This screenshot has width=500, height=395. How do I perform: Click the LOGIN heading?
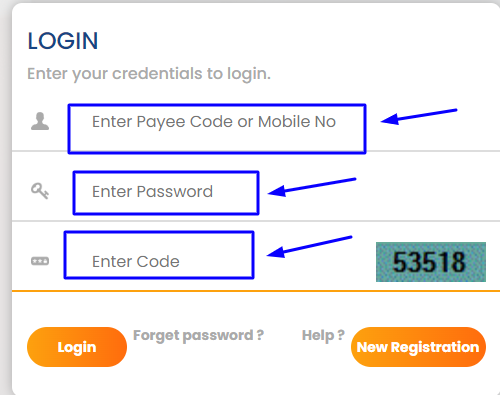[x=63, y=41]
